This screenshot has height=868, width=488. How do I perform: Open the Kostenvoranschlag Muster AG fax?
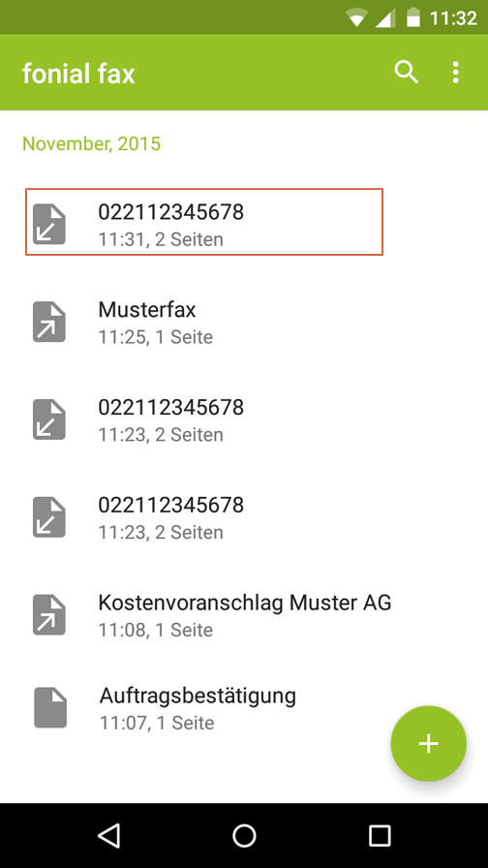pos(244,614)
